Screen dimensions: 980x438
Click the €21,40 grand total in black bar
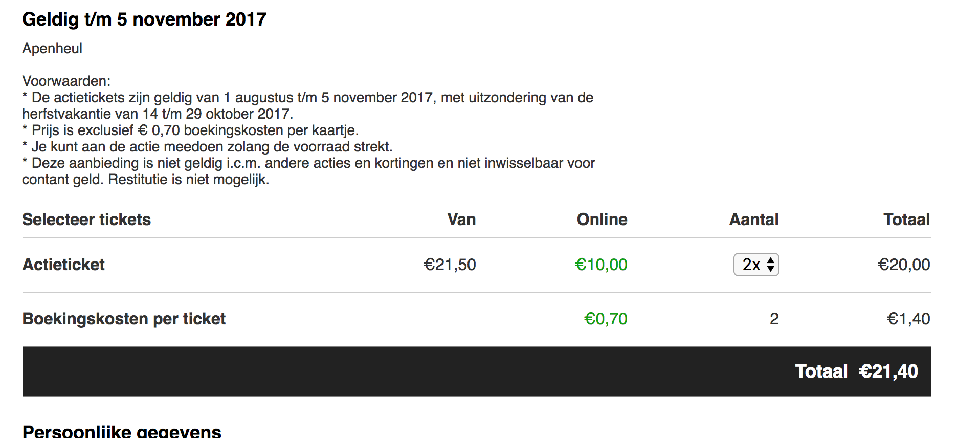888,371
